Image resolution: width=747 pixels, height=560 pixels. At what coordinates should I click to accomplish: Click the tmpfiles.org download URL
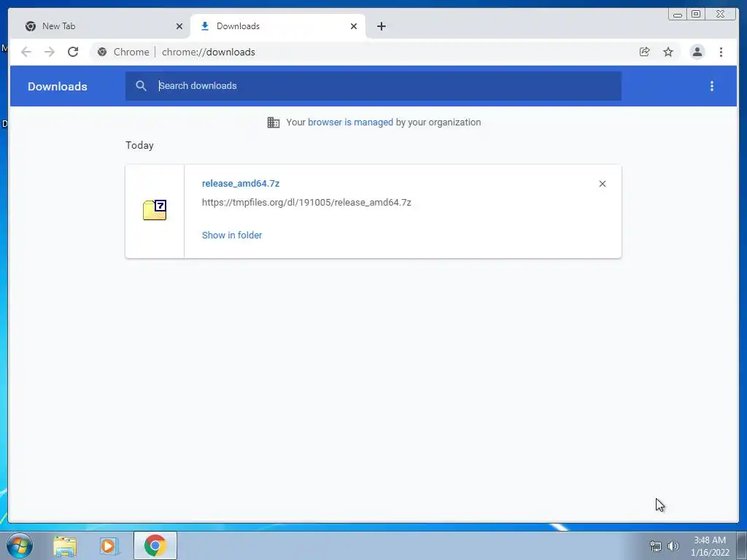[x=306, y=203]
